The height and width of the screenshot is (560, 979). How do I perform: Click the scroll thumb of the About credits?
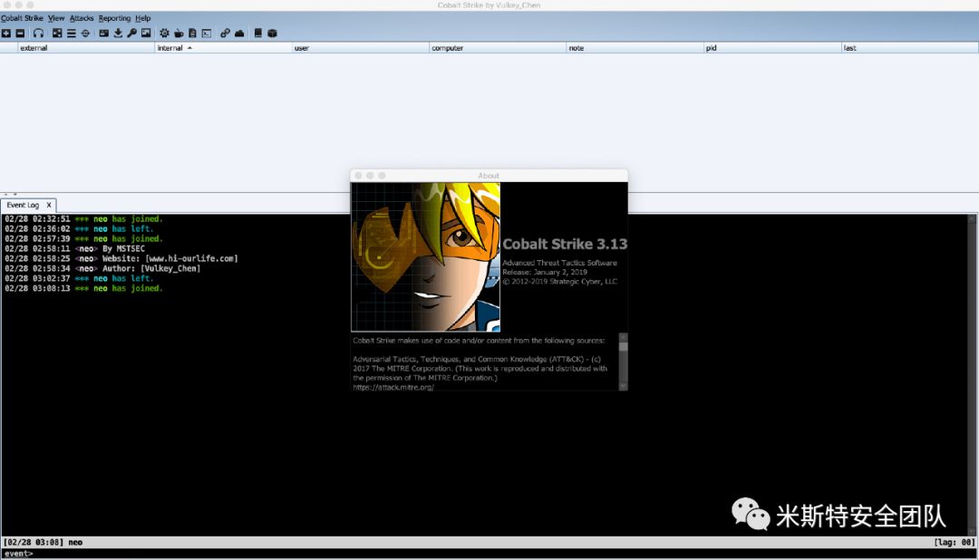[623, 346]
